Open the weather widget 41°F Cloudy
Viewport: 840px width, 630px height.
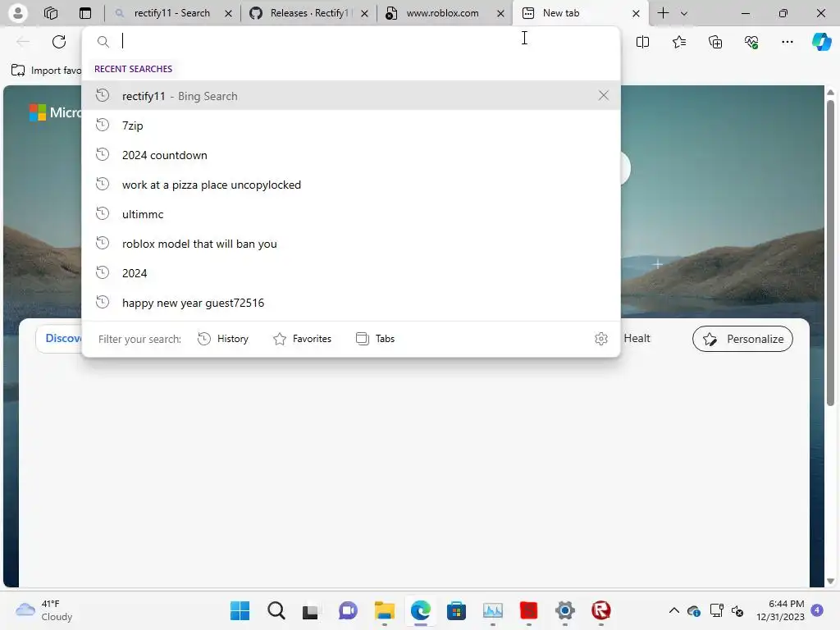(x=44, y=610)
